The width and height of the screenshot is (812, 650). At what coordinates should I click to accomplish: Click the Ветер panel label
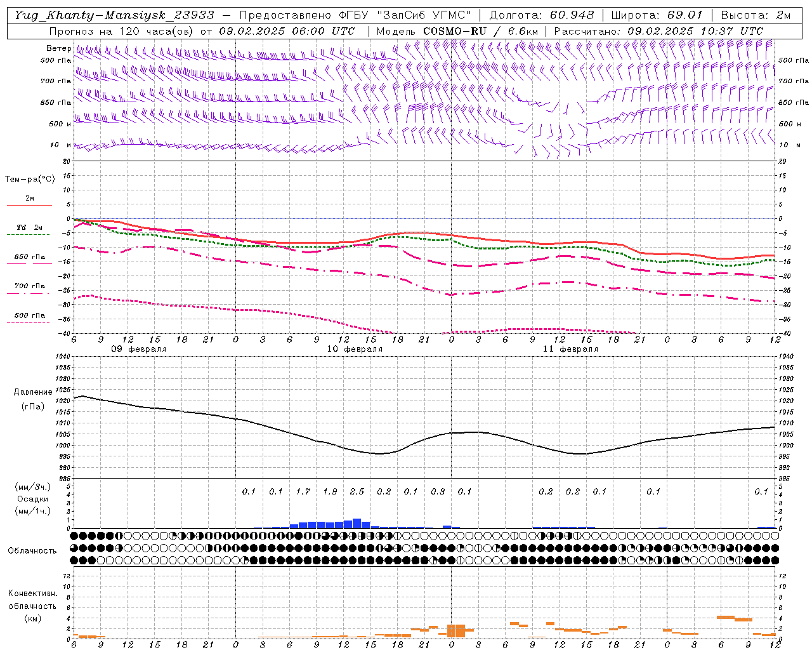(x=58, y=48)
